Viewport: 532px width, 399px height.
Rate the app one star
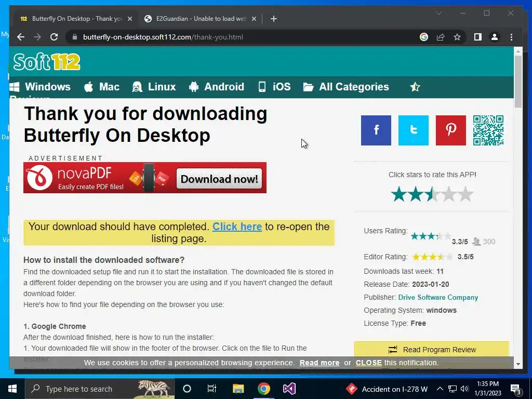pos(399,194)
